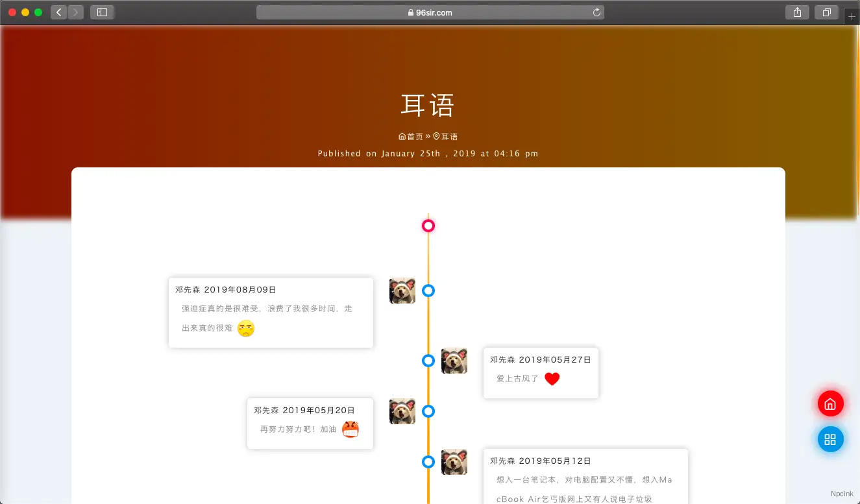The width and height of the screenshot is (860, 504).
Task: Open the 首页 breadcrumb link
Action: tap(414, 136)
